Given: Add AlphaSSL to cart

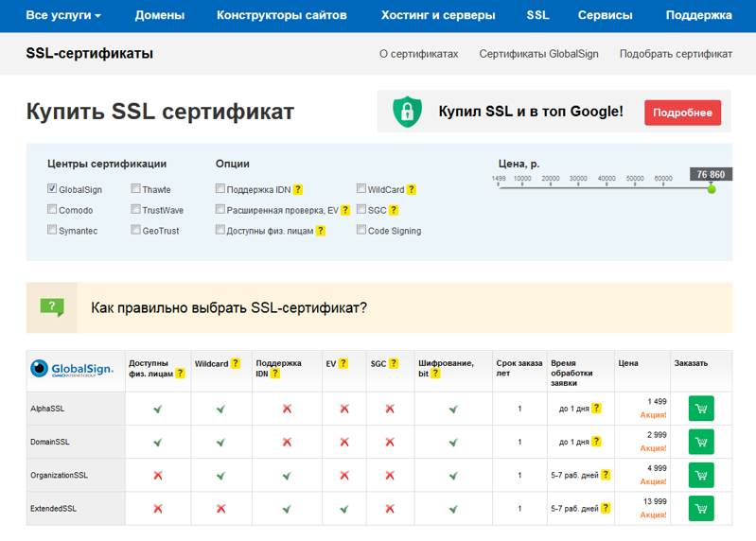Looking at the screenshot, I should (701, 409).
